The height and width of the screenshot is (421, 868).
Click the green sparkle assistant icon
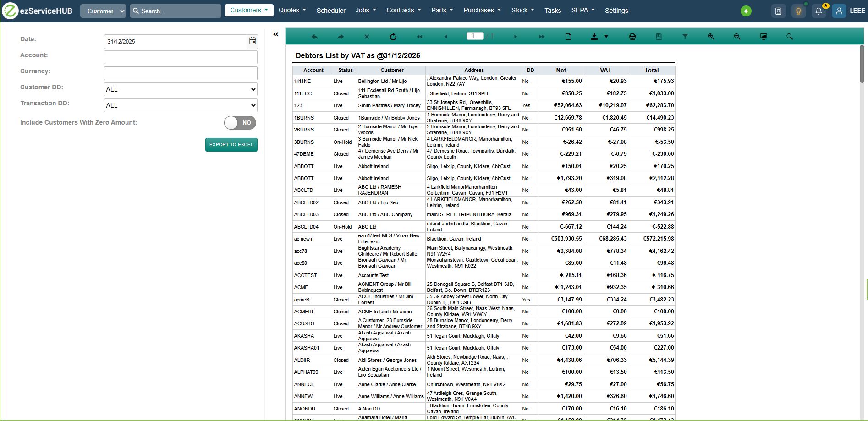746,11
